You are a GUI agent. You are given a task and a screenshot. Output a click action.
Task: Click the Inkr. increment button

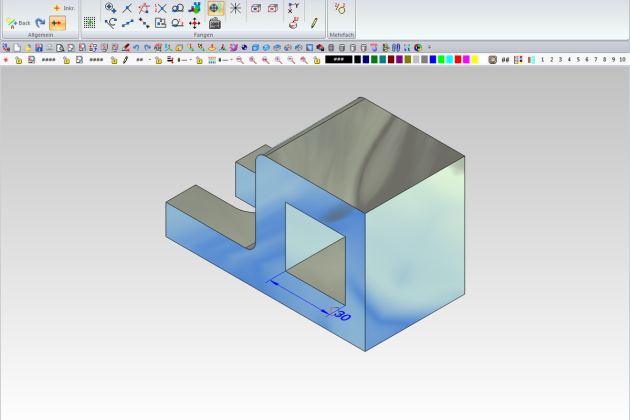63,8
